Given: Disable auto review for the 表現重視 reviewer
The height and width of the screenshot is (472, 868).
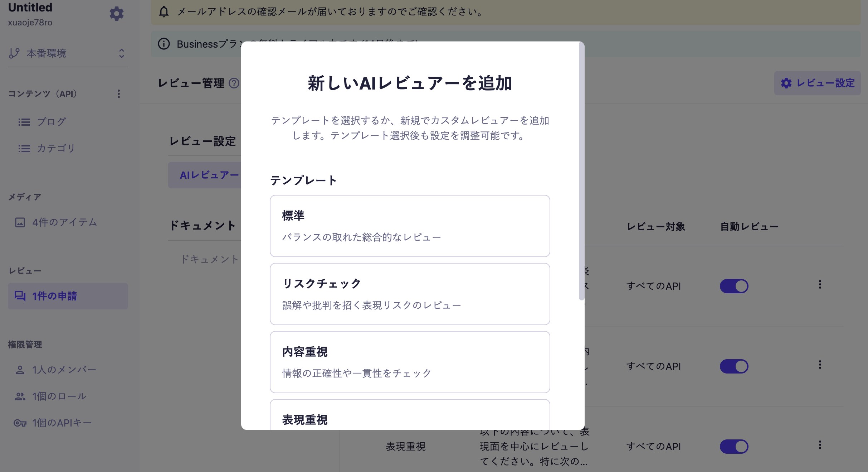Looking at the screenshot, I should click(x=734, y=447).
